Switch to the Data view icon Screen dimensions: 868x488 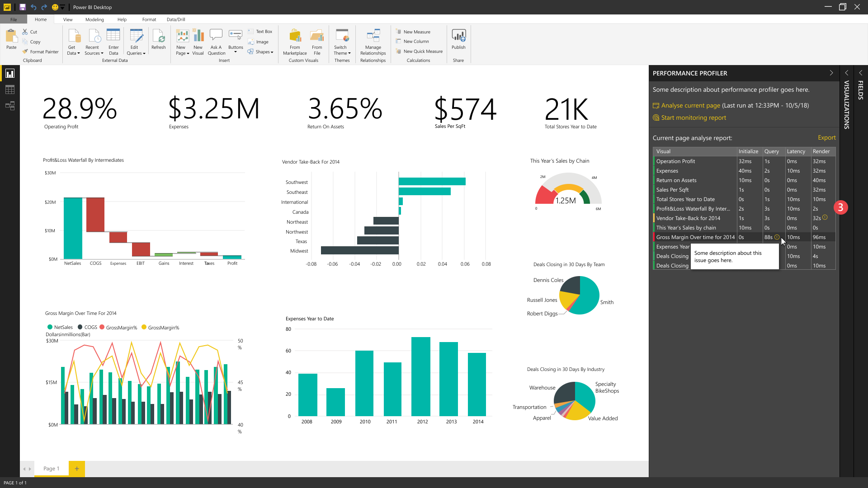pyautogui.click(x=10, y=89)
